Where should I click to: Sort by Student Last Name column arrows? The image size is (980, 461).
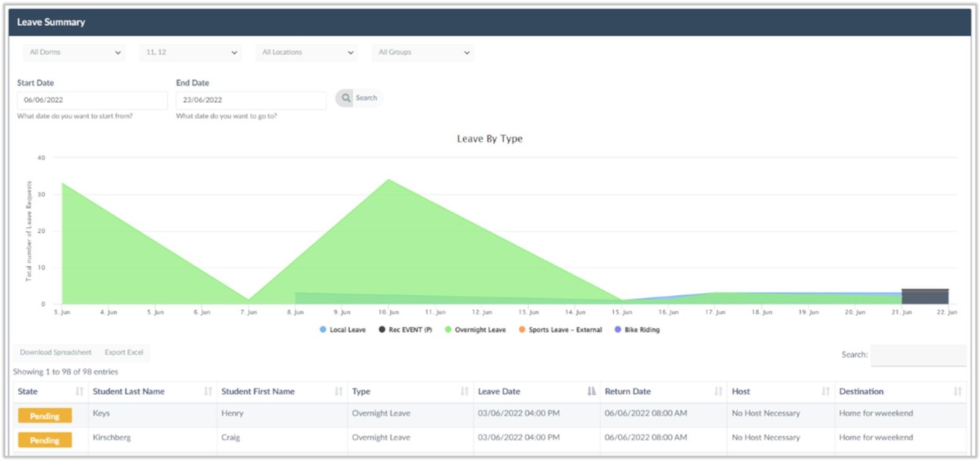[208, 392]
